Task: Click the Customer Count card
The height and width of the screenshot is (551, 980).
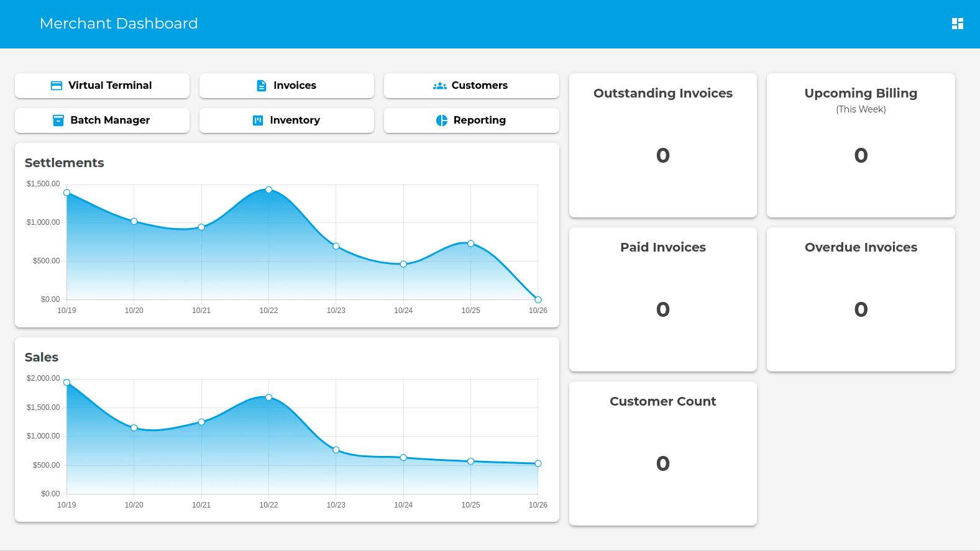Action: (662, 453)
